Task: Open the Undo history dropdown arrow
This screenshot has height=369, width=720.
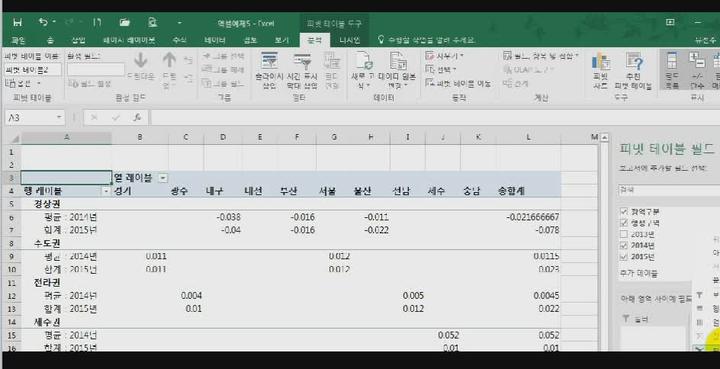Action: 55,22
